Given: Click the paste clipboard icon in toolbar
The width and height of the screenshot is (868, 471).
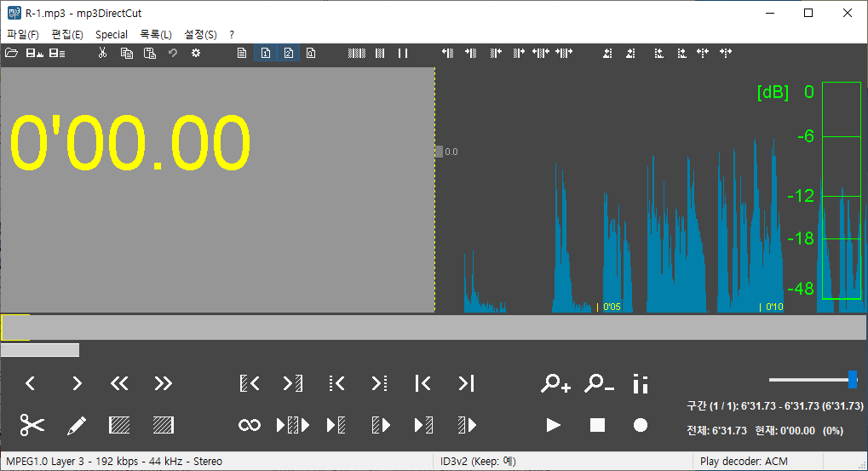Looking at the screenshot, I should coord(150,54).
